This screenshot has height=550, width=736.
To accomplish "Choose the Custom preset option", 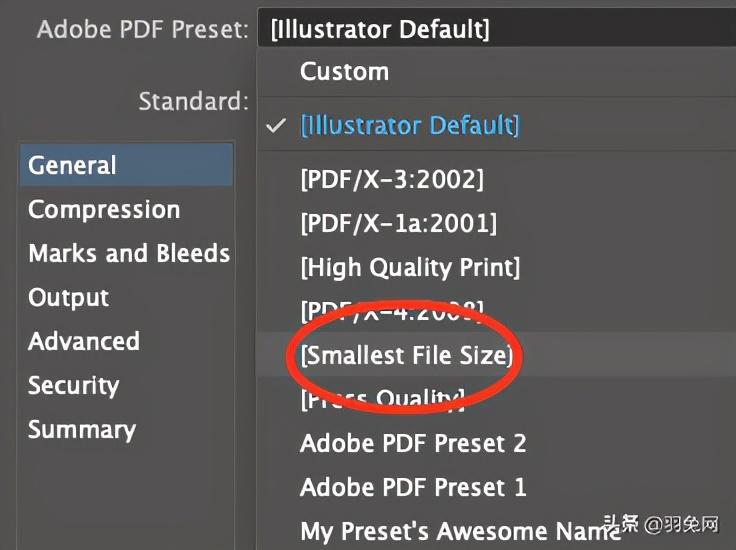I will point(344,72).
